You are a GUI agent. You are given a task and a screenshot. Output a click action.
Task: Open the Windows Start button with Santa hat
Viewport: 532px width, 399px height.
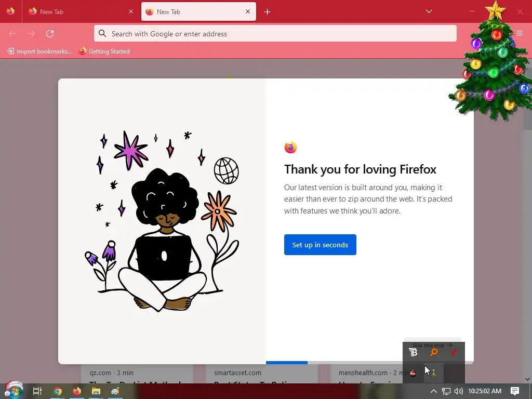point(13,390)
